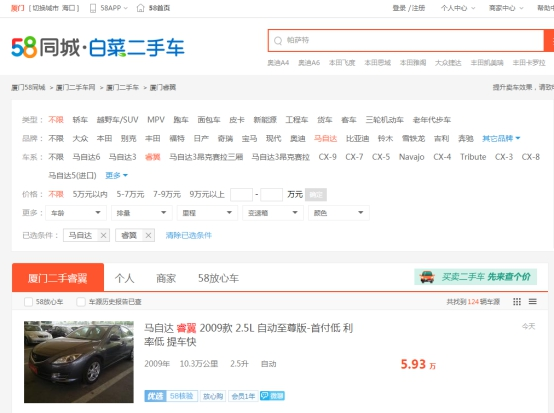The image size is (554, 413).
Task: Check the 车源历史报告已查 checkbox
Action: 81,302
